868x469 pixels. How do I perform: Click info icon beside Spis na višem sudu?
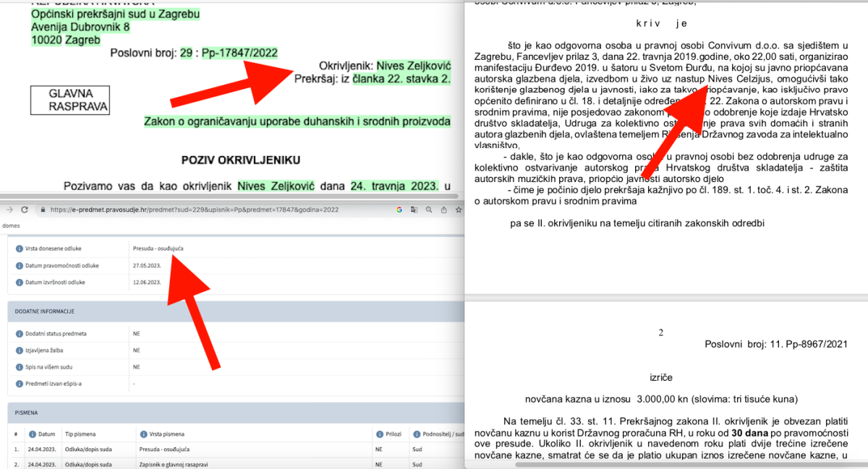[x=19, y=366]
